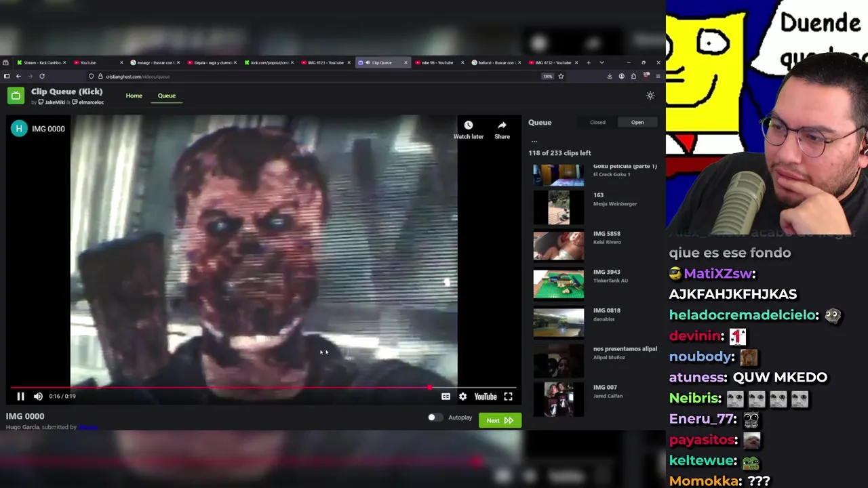Click chat username keltewue
This screenshot has height=488, width=868.
702,460
